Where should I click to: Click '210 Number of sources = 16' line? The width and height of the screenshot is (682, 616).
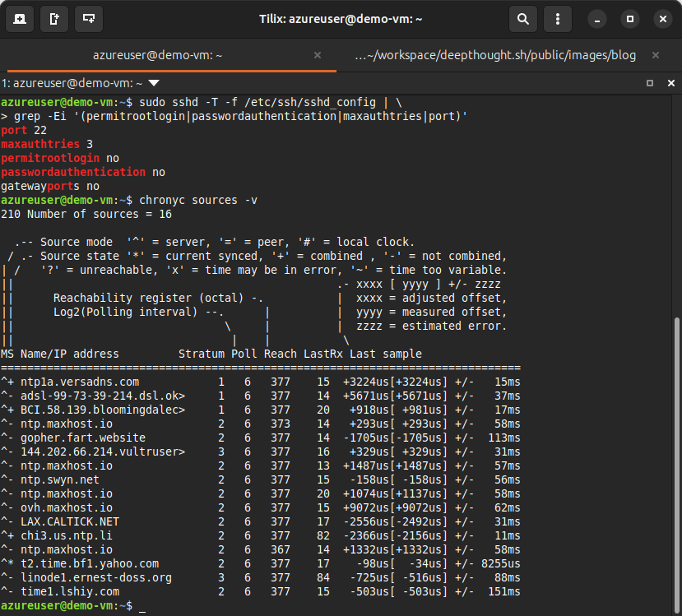(x=86, y=215)
